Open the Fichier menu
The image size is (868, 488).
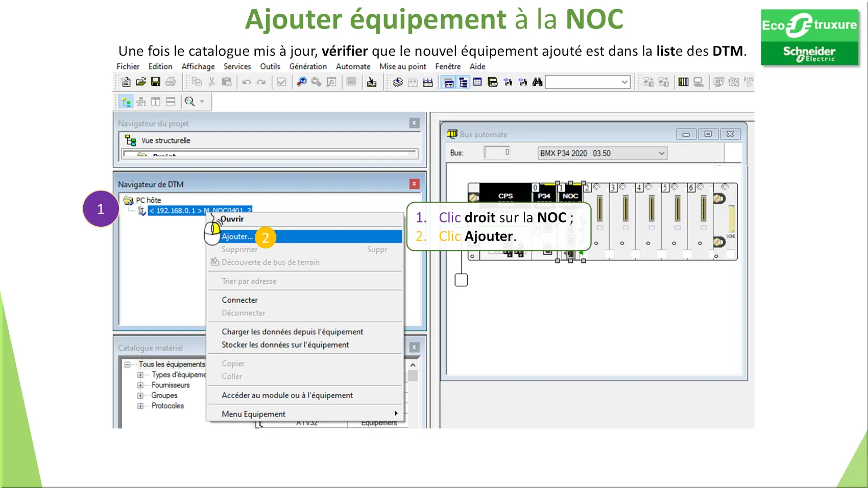[x=128, y=66]
